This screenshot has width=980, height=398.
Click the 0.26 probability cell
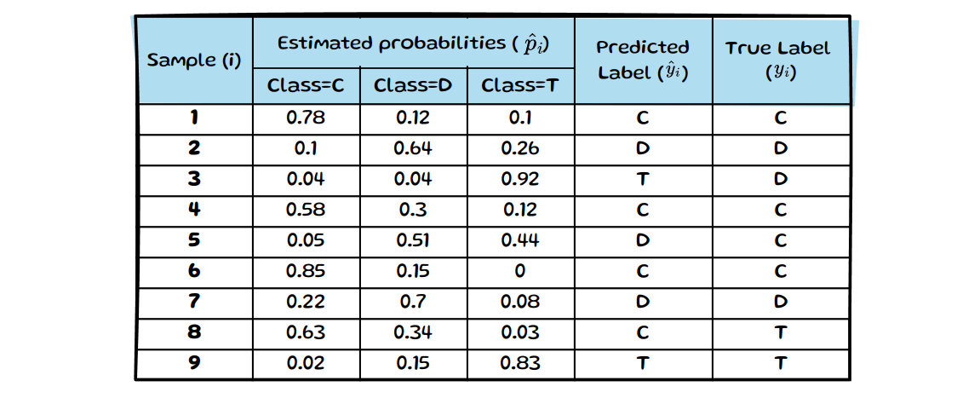(x=520, y=148)
